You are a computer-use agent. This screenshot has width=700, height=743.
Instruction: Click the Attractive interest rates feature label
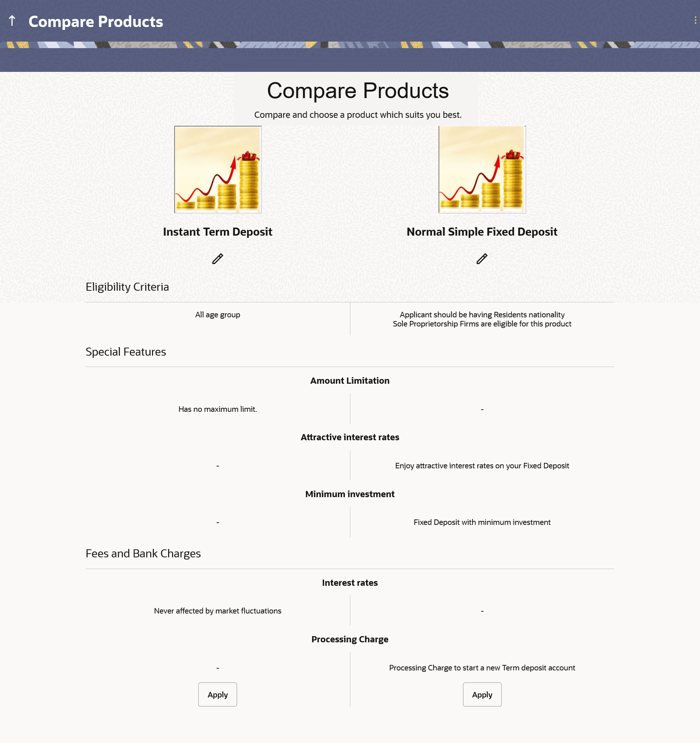coord(350,437)
